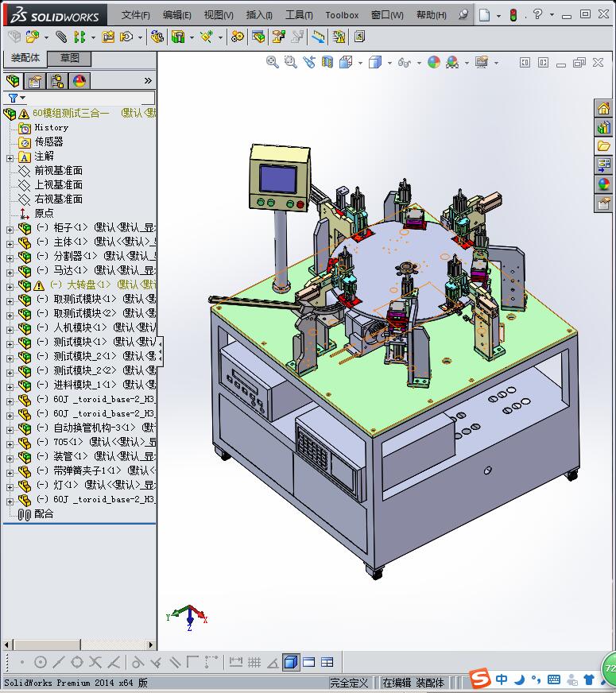Open the 文件(F) menu

coord(136,15)
